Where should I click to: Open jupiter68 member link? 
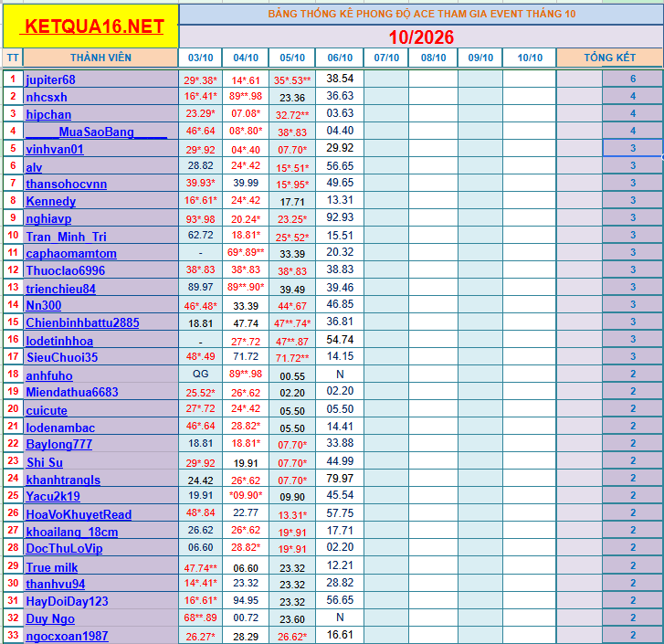coord(50,79)
